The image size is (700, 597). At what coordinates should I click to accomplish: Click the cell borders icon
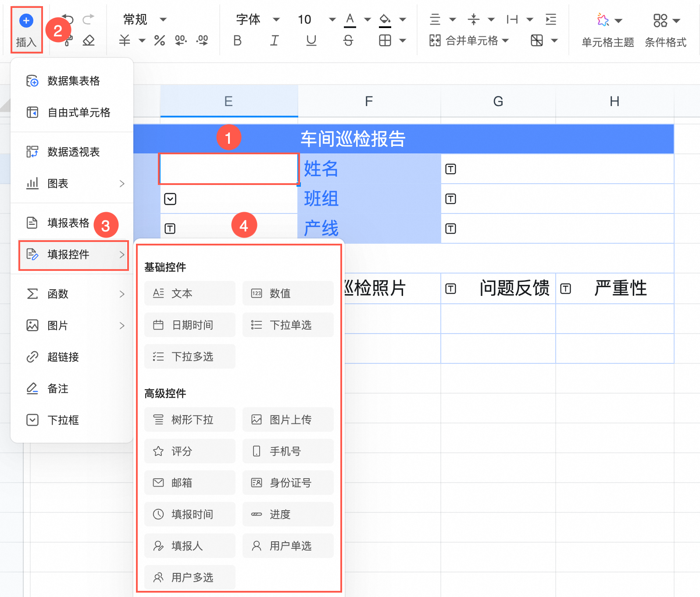click(x=385, y=41)
